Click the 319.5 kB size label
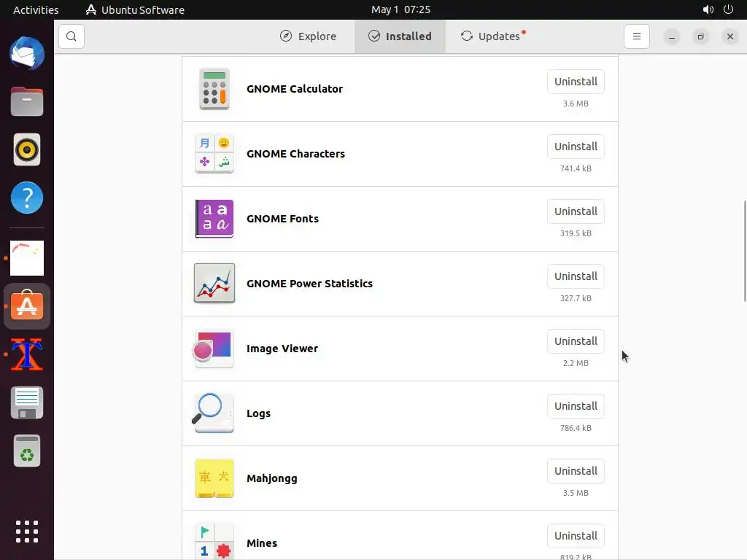Image resolution: width=747 pixels, height=560 pixels. (x=576, y=233)
